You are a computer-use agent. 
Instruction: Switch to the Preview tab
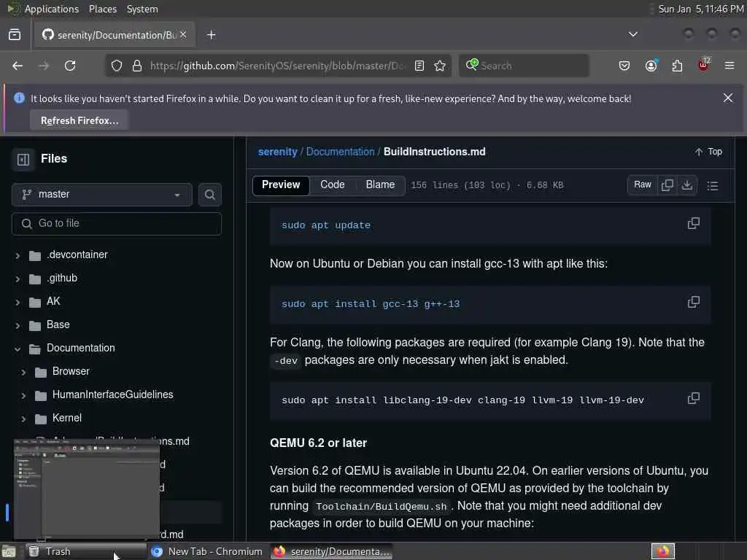281,184
